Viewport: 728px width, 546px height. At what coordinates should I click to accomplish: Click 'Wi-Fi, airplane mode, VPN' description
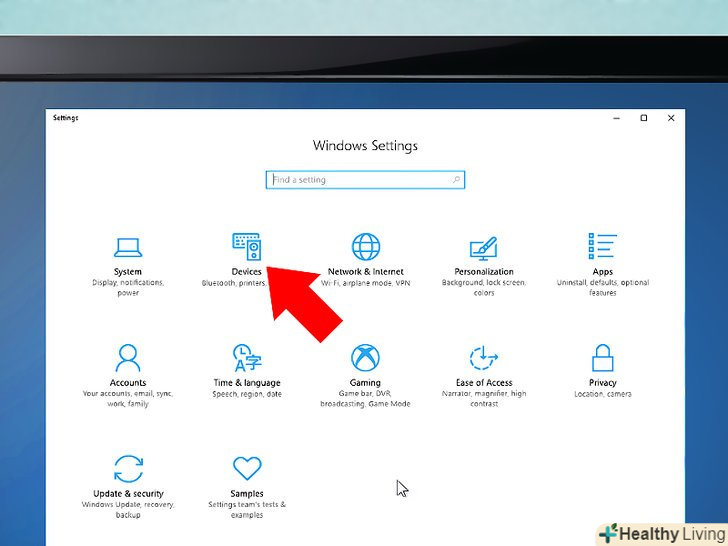click(x=365, y=283)
